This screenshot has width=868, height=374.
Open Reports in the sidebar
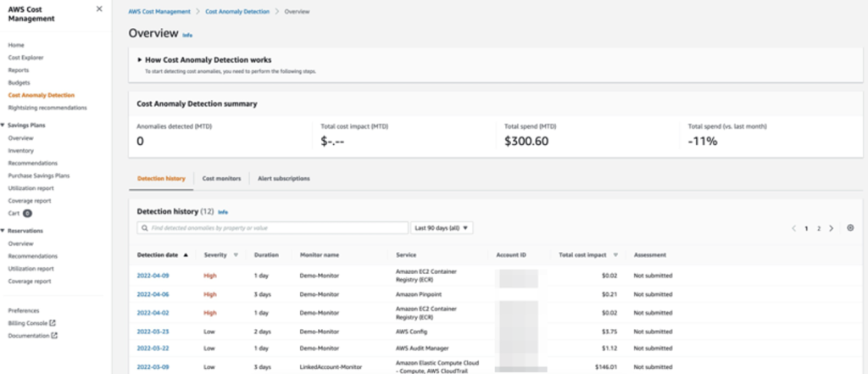(x=19, y=70)
